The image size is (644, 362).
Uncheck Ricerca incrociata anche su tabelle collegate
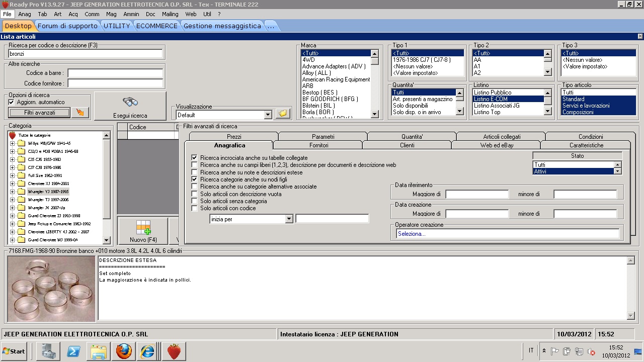[195, 158]
